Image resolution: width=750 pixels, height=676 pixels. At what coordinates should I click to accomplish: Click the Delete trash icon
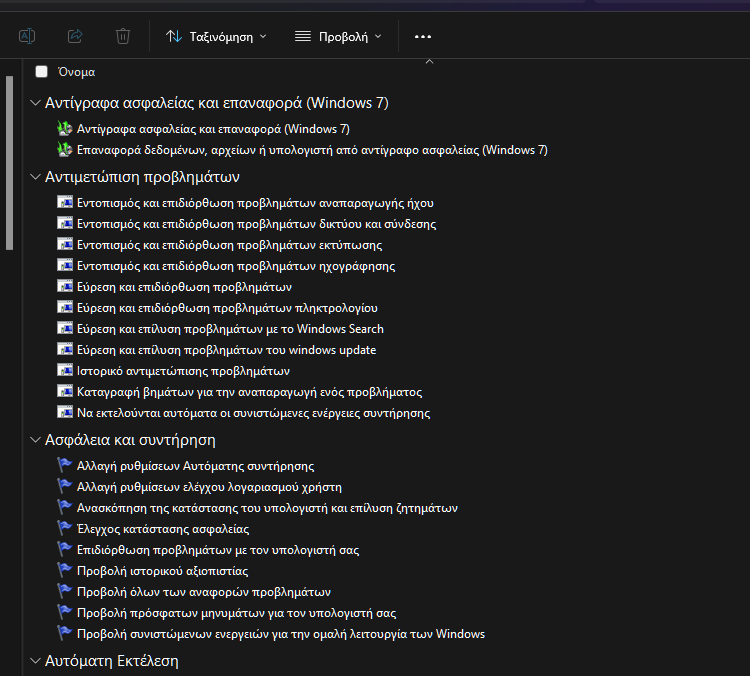(x=123, y=36)
